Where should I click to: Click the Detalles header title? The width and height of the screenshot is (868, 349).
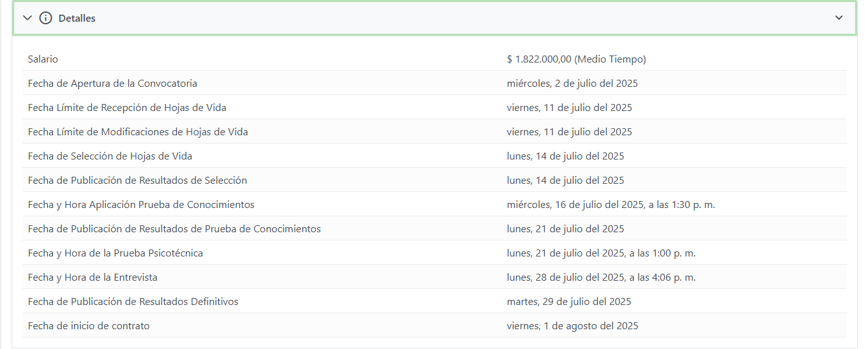(x=77, y=19)
